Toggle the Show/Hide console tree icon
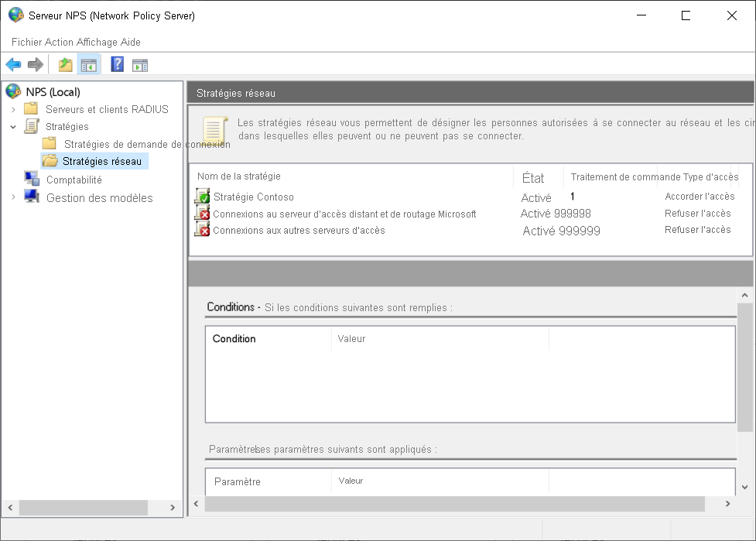Screen dimensions: 756x541 (89, 64)
